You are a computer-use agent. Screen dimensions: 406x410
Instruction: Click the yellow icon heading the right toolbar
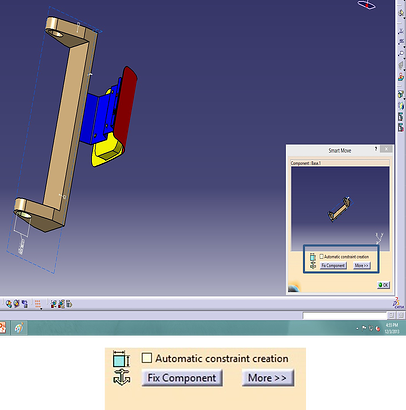tap(401, 13)
